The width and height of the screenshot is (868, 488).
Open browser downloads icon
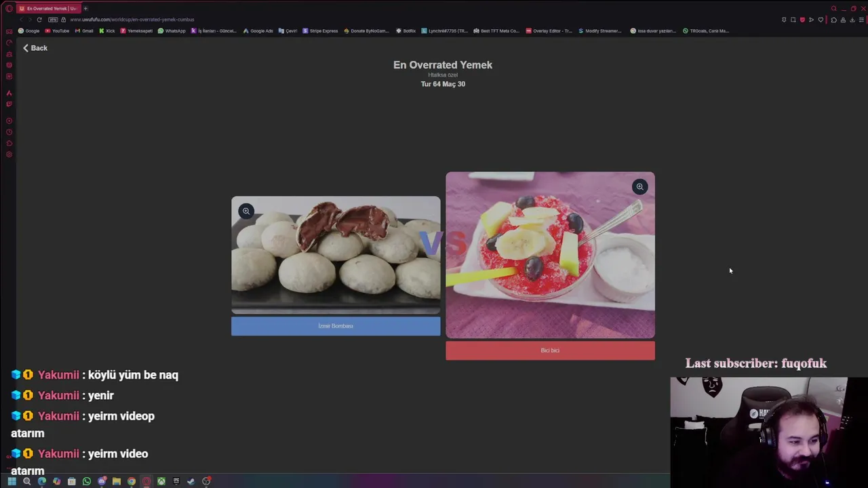coord(852,20)
